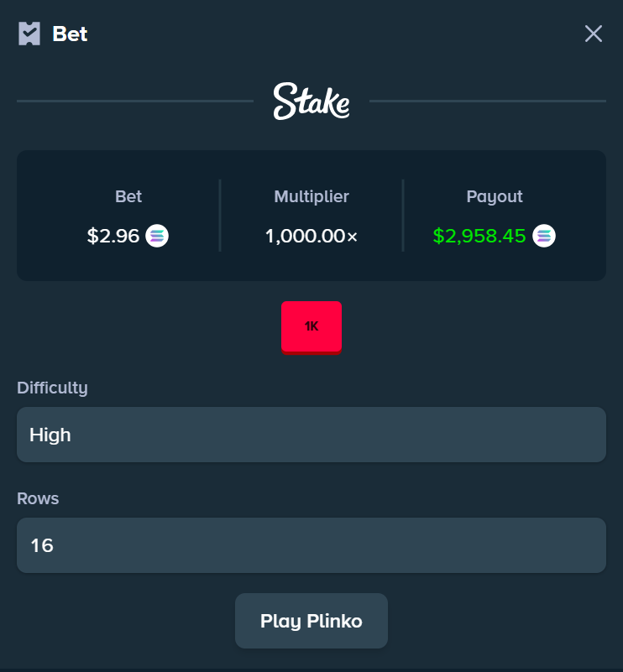
Task: Click the bet ticket icon in header
Action: 29,34
